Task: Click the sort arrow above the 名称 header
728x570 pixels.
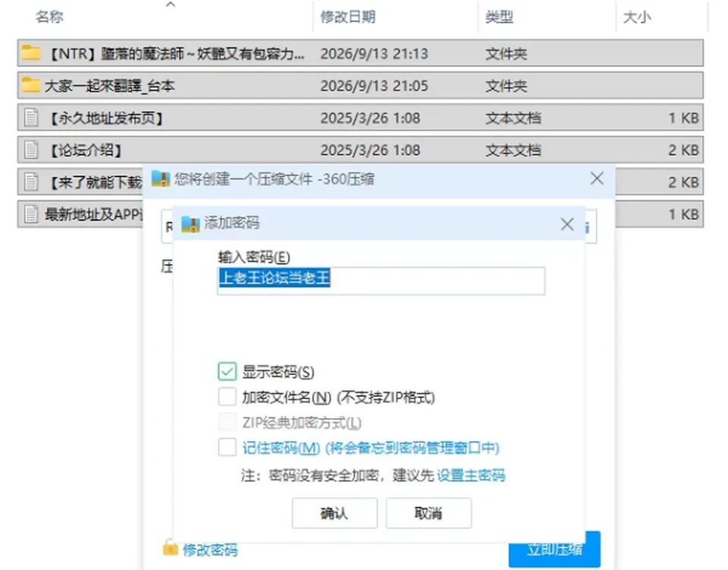Action: [171, 5]
